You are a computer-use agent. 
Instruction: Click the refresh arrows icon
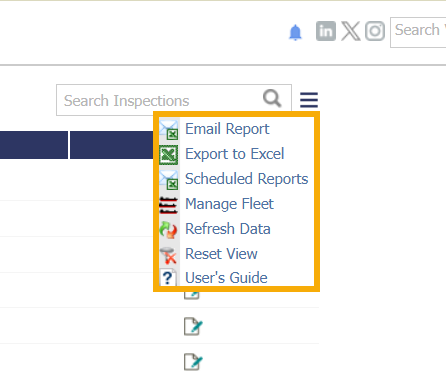(x=168, y=230)
